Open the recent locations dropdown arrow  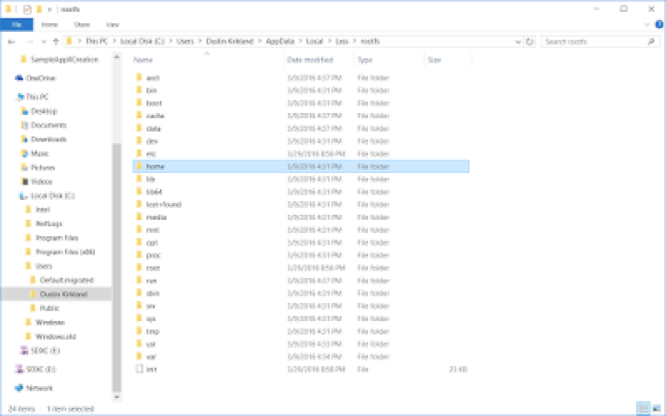point(44,42)
